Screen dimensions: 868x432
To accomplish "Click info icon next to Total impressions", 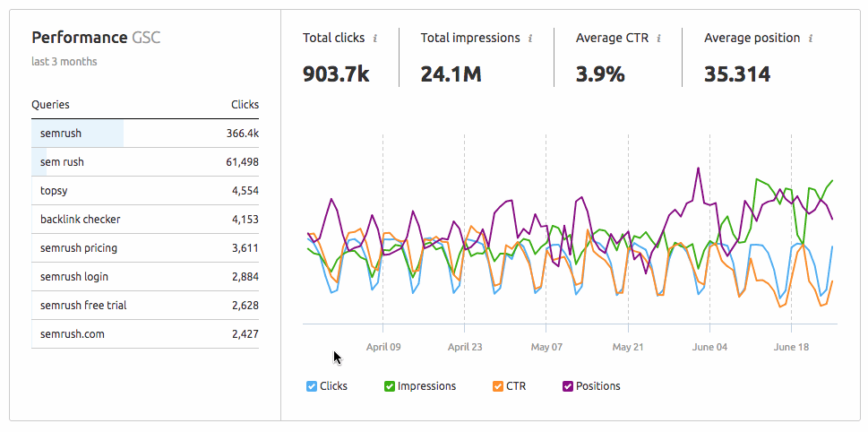I will (x=529, y=39).
